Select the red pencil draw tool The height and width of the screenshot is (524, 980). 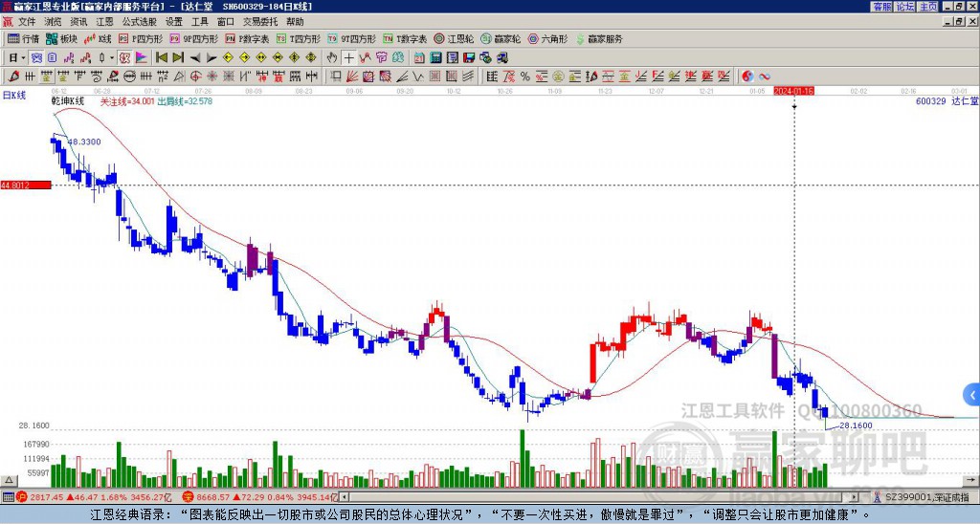click(13, 76)
